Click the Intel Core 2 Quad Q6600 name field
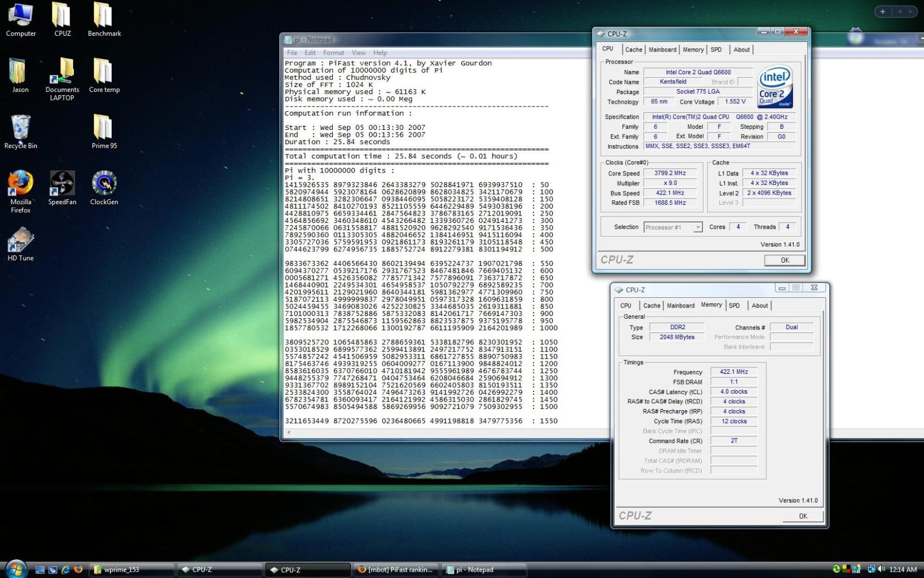924x578 pixels. pos(698,72)
